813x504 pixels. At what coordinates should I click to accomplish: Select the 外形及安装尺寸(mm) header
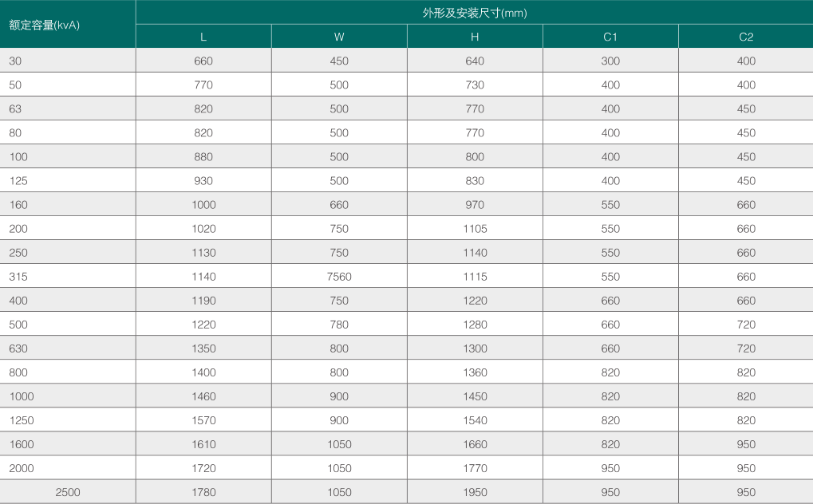coord(474,13)
